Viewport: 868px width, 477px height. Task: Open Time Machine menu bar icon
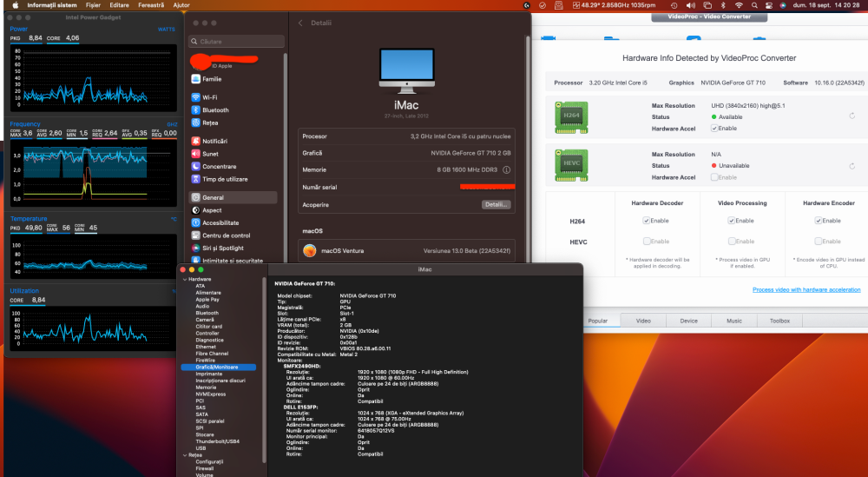click(x=674, y=5)
